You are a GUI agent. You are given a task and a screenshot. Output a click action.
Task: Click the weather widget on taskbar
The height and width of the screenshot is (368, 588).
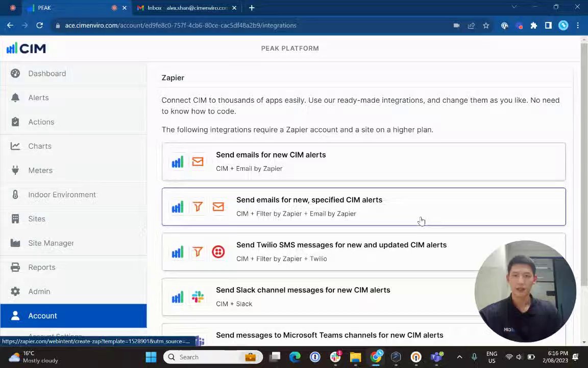34,357
